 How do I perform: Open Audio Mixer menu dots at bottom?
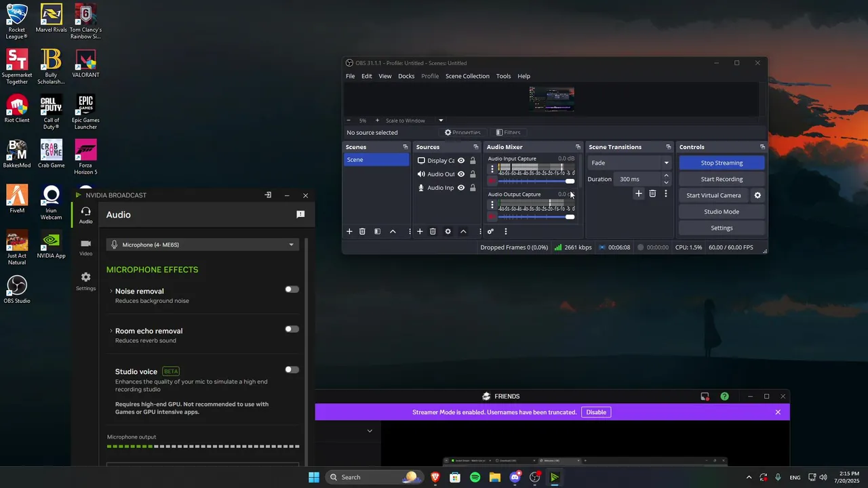click(x=505, y=232)
